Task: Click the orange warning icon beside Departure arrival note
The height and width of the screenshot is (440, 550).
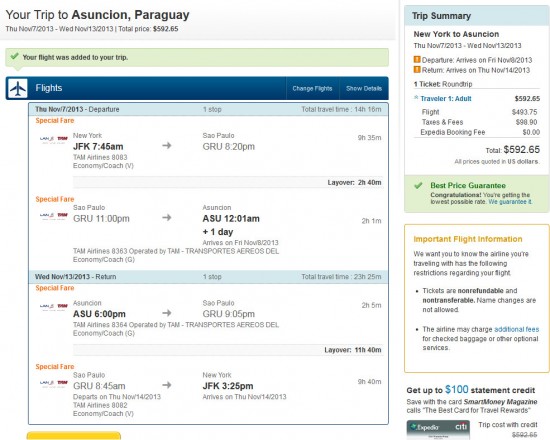Action: [x=417, y=59]
